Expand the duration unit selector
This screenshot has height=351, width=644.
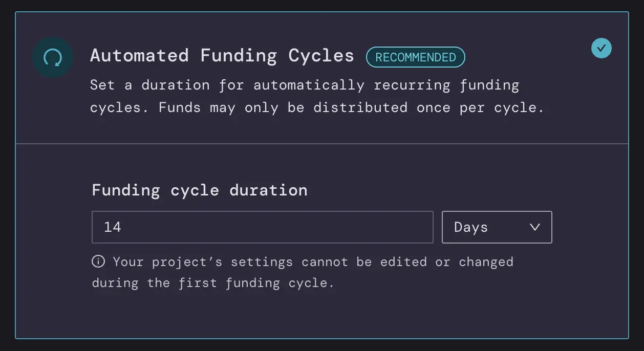point(497,227)
